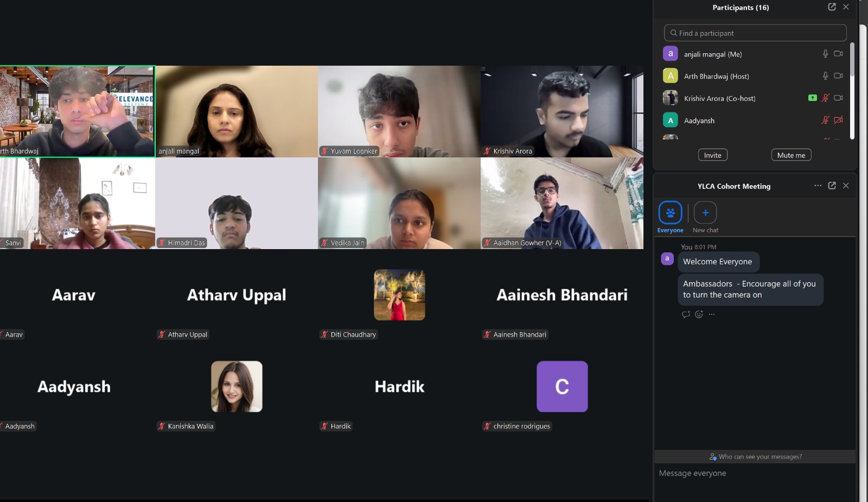Open more options on the chat message
This screenshot has height=502, width=868.
(x=712, y=314)
